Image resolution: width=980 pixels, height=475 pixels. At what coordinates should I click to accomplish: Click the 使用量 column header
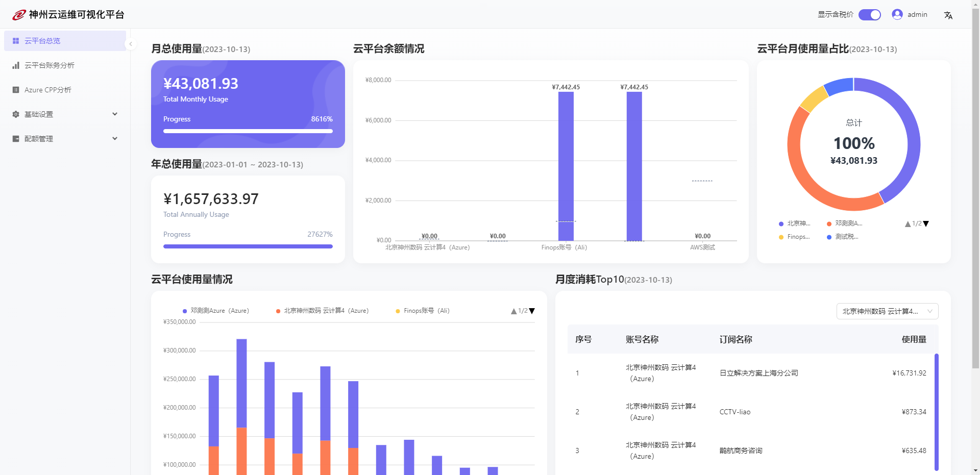(x=914, y=339)
